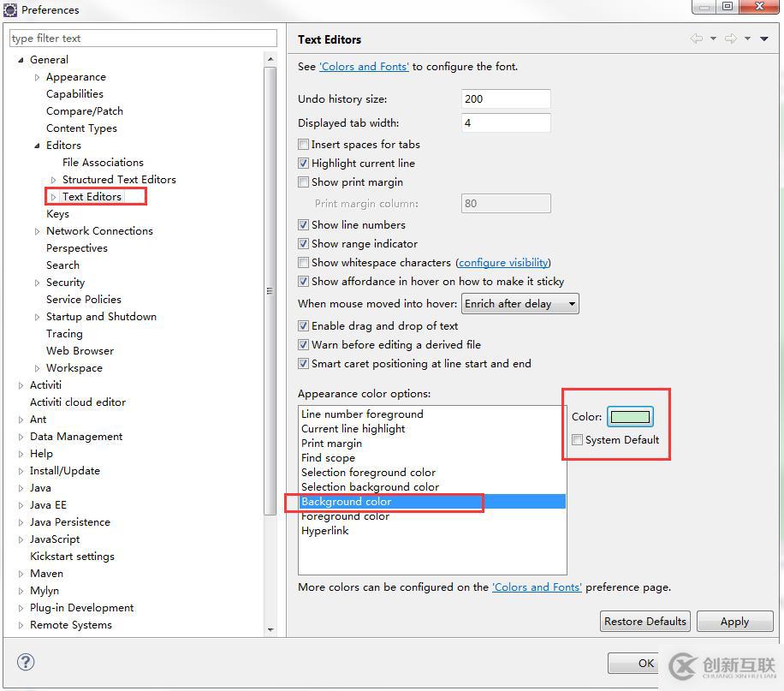
Task: Toggle Insert spaces for tabs checkbox
Action: [303, 145]
